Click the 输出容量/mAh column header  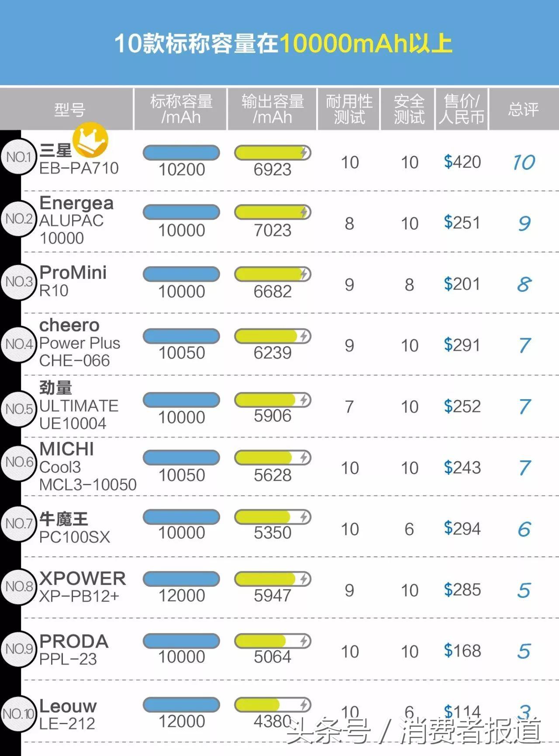click(x=272, y=109)
